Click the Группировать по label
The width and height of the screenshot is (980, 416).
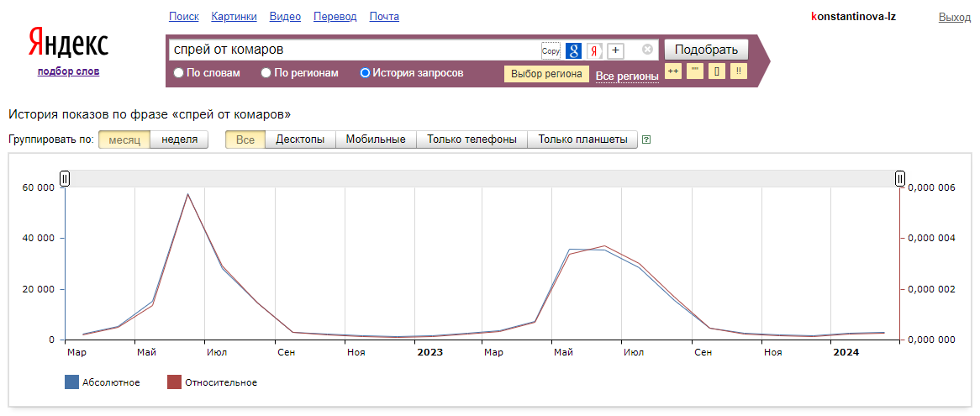pyautogui.click(x=51, y=140)
